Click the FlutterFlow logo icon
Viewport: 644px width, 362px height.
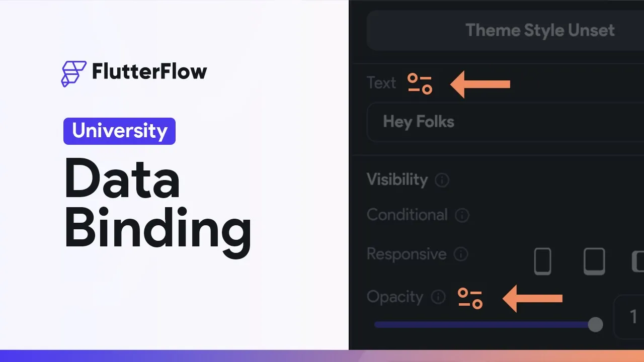tap(73, 73)
